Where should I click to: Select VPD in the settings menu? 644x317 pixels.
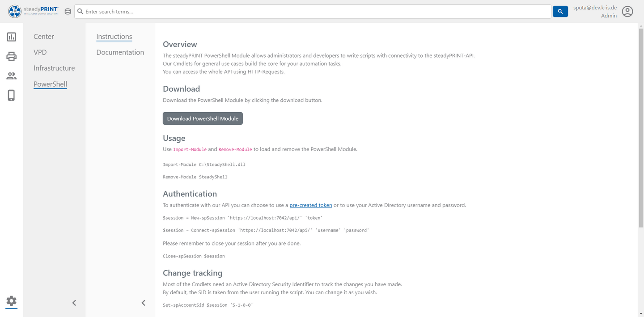click(x=40, y=52)
